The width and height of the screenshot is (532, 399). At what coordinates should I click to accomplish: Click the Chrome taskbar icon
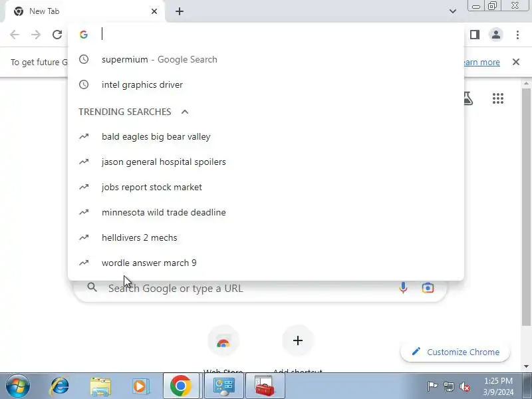(181, 386)
